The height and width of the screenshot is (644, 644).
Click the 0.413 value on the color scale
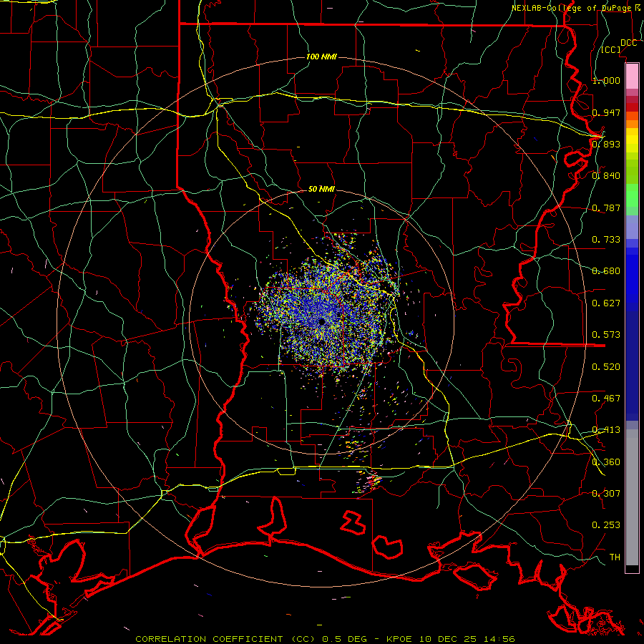[x=606, y=430]
